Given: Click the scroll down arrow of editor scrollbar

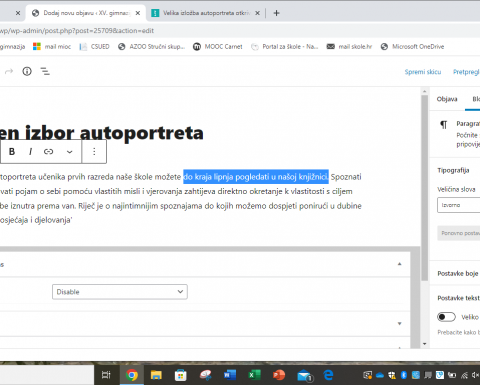Looking at the screenshot, I should [x=424, y=344].
